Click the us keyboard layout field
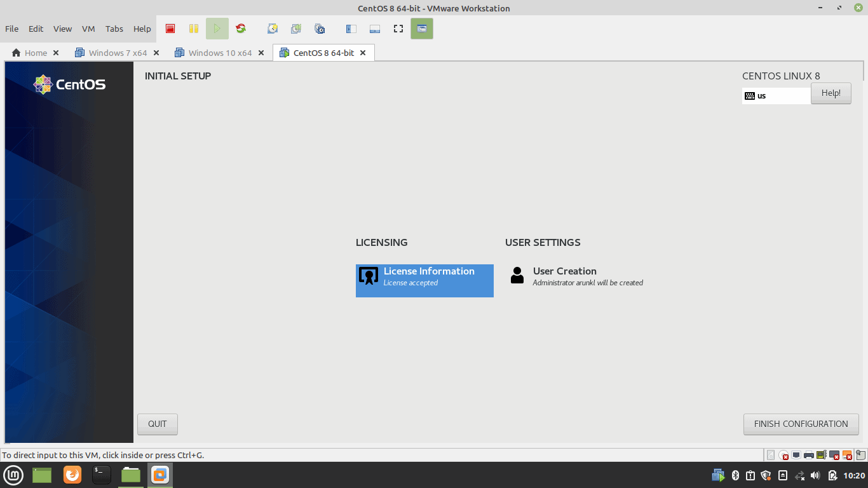Viewport: 868px width, 488px height. click(x=776, y=96)
